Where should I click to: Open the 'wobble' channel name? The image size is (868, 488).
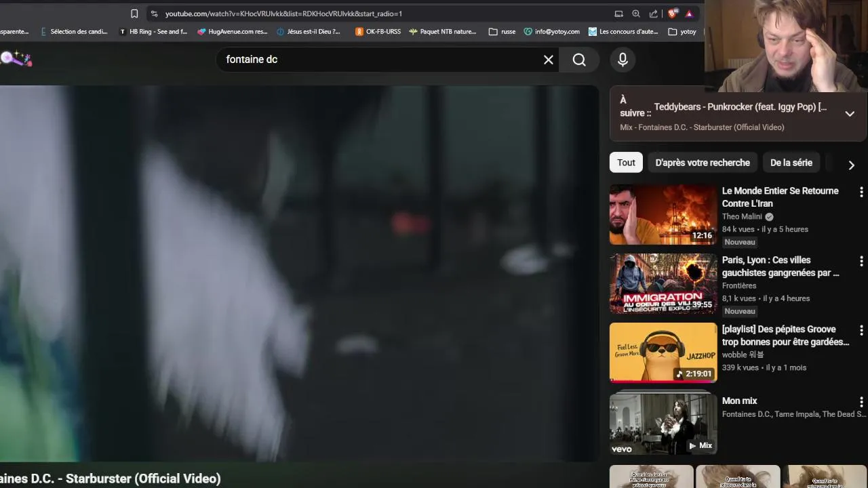tap(743, 355)
